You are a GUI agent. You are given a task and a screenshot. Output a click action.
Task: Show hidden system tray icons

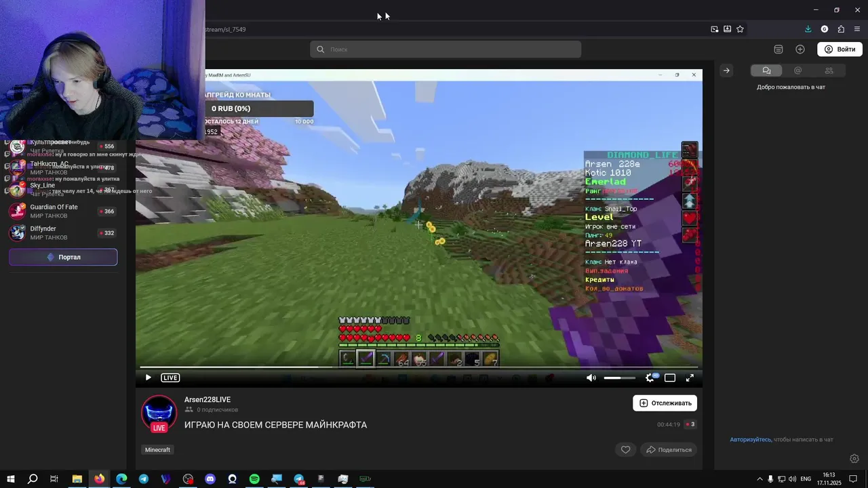click(759, 479)
